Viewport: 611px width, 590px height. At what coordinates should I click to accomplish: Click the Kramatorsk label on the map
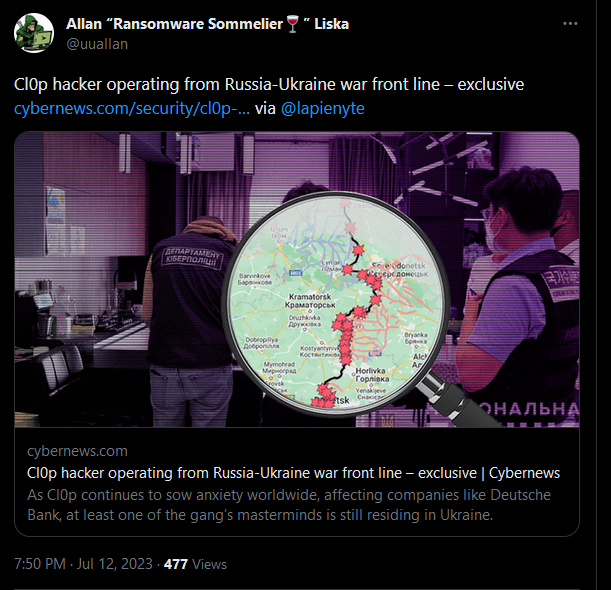[x=310, y=301]
